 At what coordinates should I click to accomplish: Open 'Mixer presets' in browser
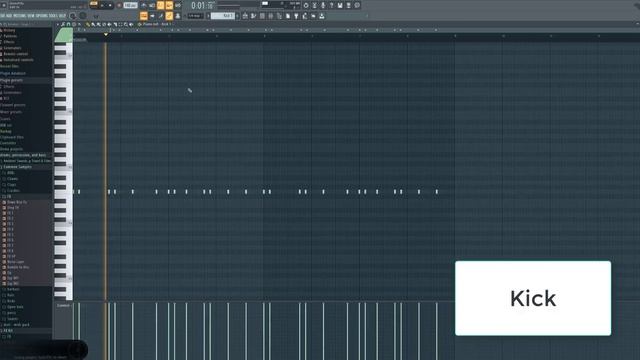[11, 111]
